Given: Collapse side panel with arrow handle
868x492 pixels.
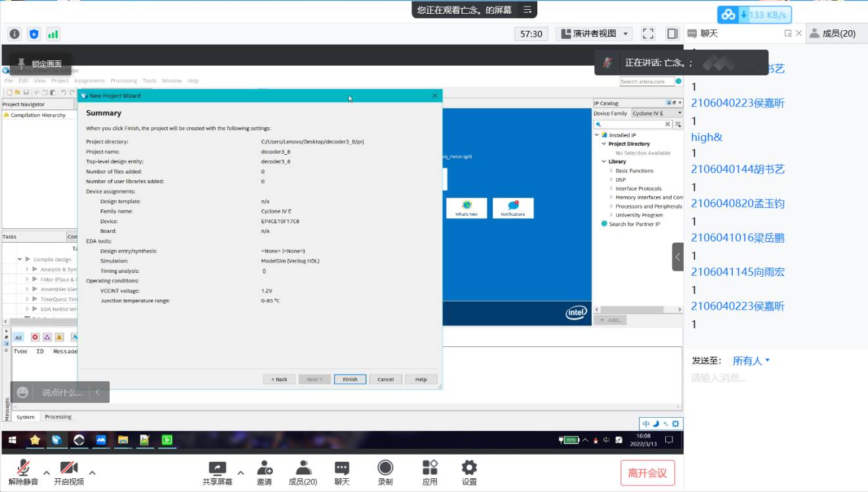Looking at the screenshot, I should coord(678,256).
